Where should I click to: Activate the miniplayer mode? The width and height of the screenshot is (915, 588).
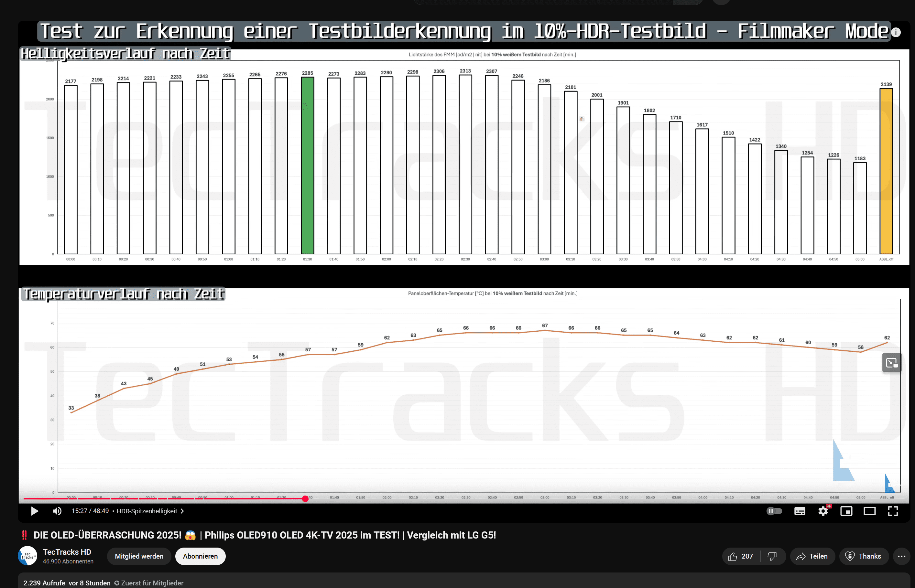click(846, 511)
